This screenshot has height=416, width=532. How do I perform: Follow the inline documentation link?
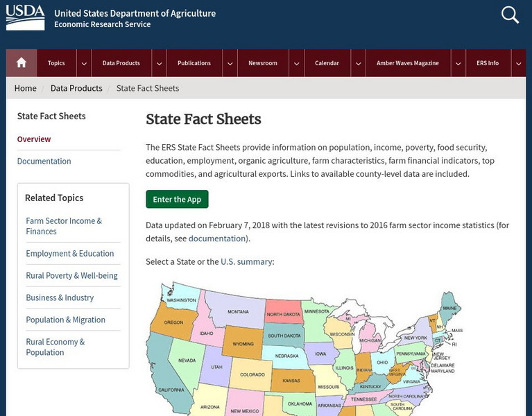(217, 239)
